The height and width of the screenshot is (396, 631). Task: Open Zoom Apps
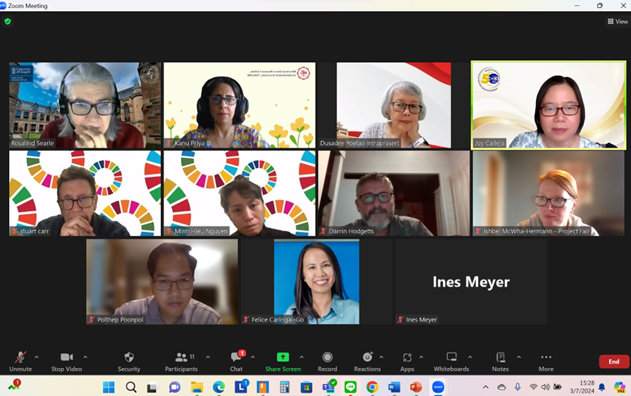[x=407, y=361]
